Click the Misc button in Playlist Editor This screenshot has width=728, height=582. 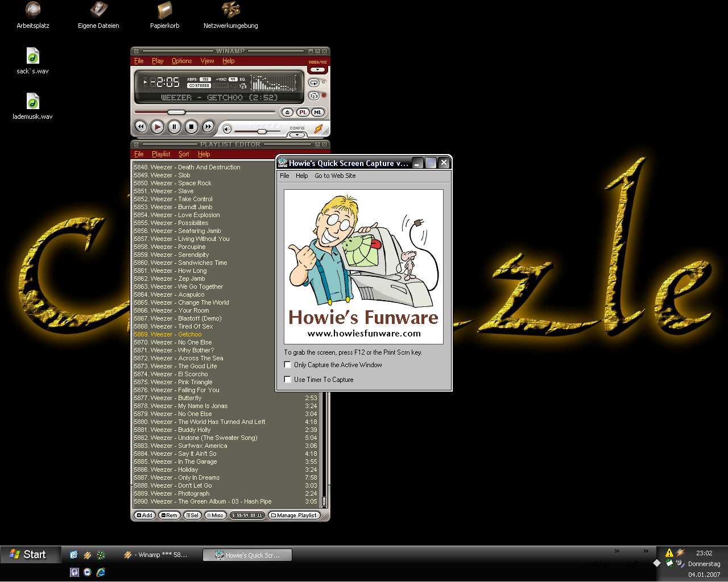[215, 516]
